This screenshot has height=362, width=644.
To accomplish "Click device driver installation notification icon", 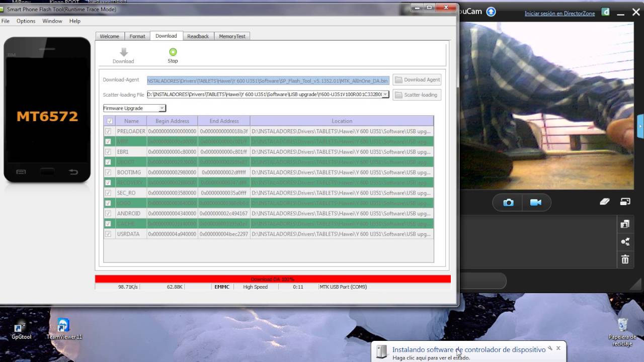I will point(382,352).
